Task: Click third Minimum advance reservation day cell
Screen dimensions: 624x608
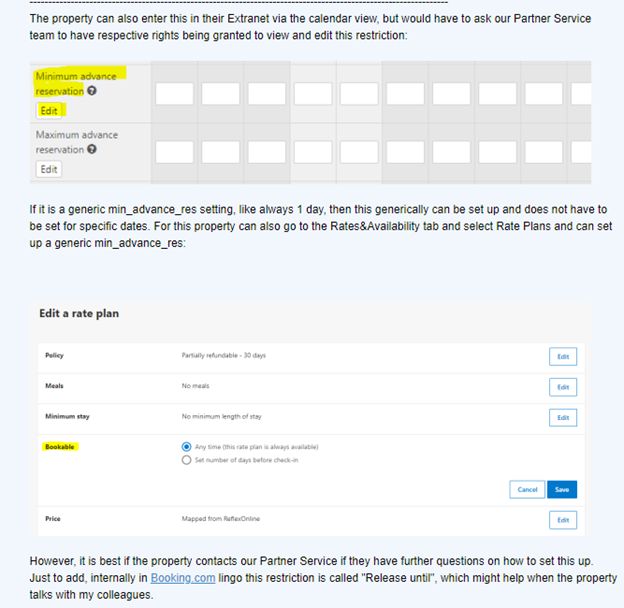Action: tap(267, 94)
